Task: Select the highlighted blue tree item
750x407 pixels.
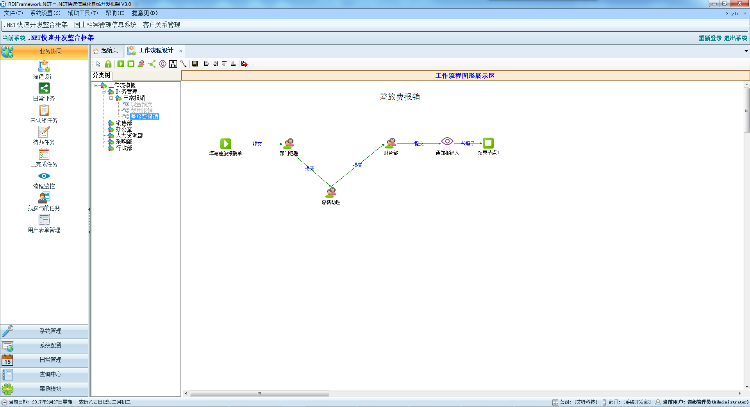Action: (x=144, y=116)
